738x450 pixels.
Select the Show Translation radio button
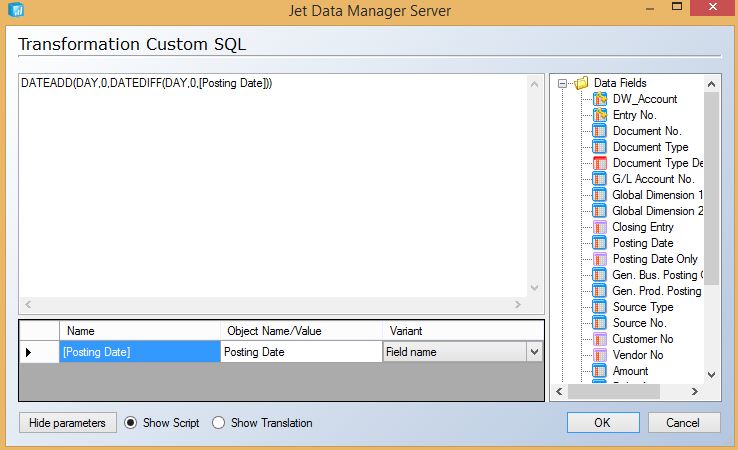[218, 423]
